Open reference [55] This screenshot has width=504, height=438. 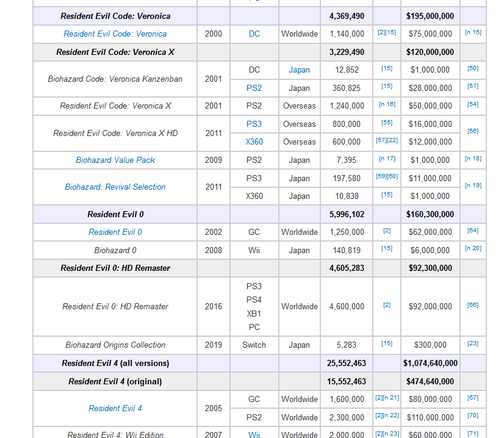click(x=387, y=123)
